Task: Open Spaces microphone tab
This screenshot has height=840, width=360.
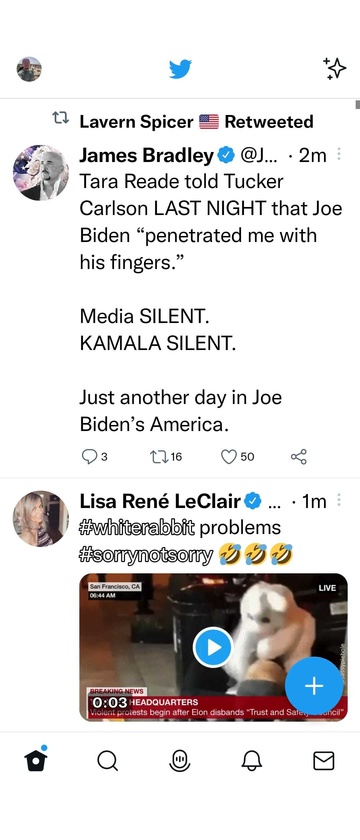Action: click(x=180, y=760)
